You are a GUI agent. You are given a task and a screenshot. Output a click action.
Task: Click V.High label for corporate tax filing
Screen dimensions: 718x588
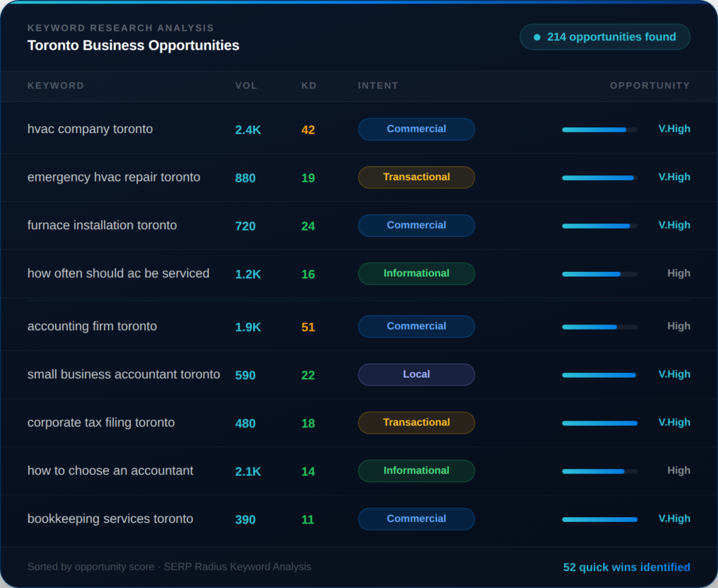674,423
